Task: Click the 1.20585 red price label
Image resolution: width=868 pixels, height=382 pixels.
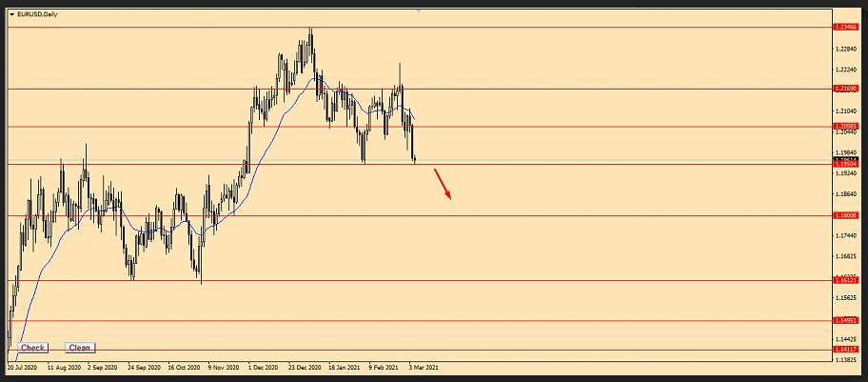Action: [x=845, y=126]
